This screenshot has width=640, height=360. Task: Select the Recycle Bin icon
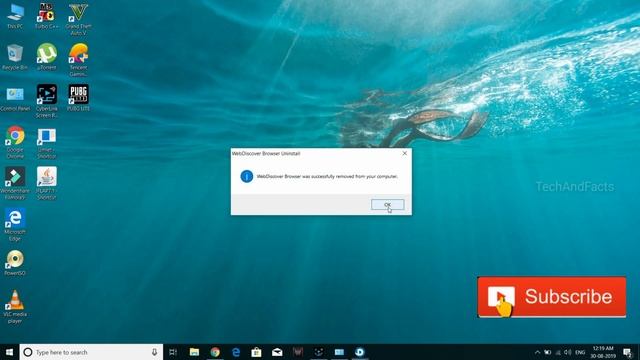tap(15, 57)
